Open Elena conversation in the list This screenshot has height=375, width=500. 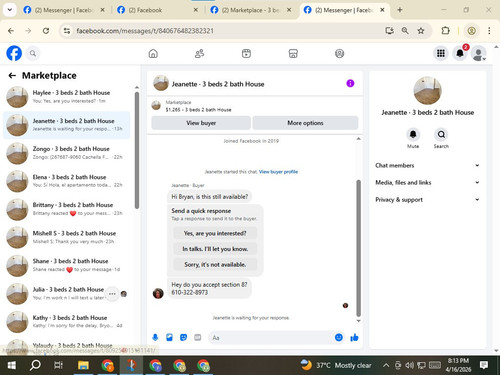point(67,181)
